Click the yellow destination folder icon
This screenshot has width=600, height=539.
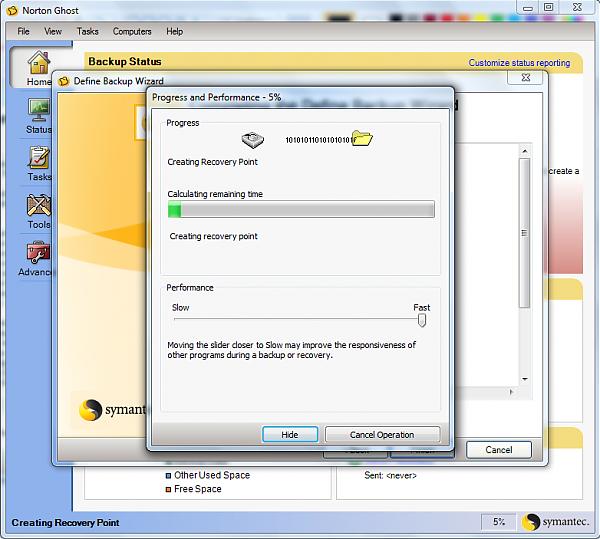pyautogui.click(x=362, y=138)
